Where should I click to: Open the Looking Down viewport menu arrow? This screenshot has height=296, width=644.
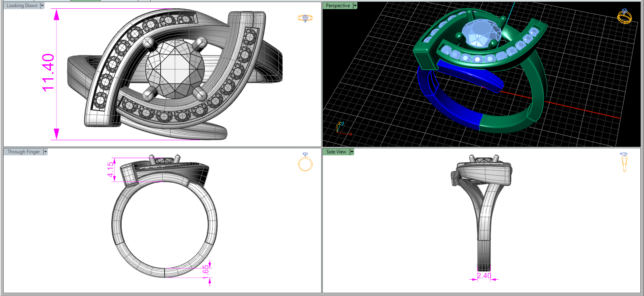42,6
